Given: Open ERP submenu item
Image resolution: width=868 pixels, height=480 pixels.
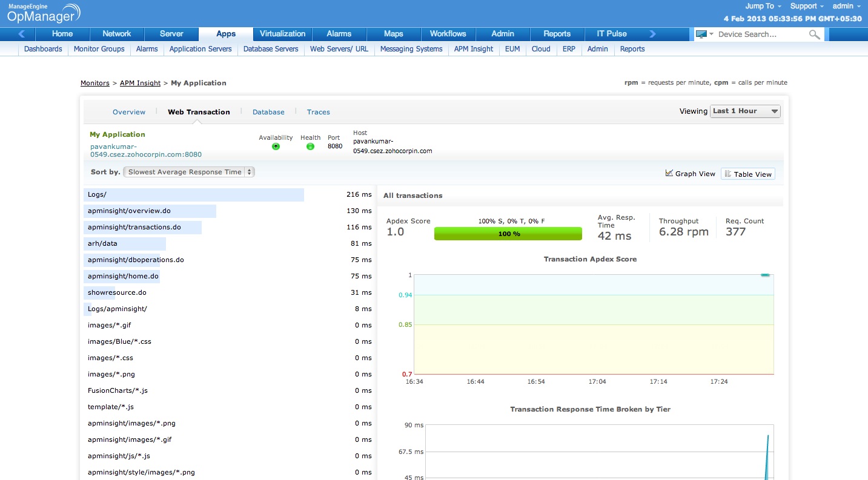Looking at the screenshot, I should point(569,49).
